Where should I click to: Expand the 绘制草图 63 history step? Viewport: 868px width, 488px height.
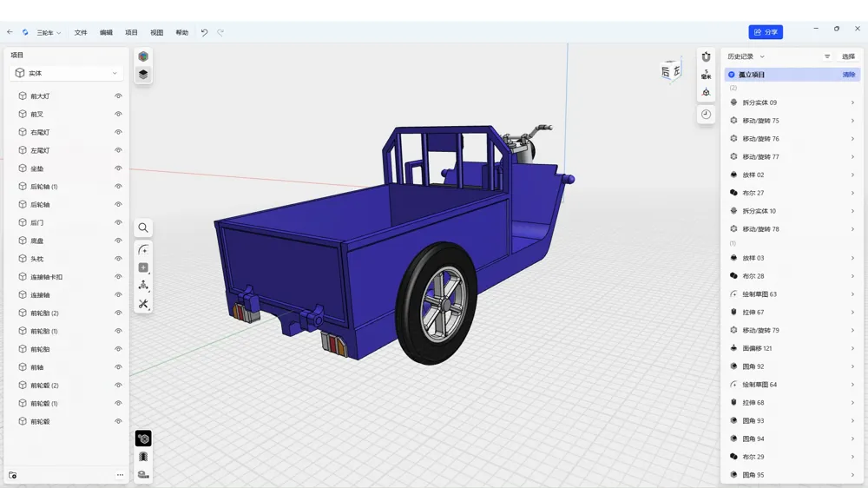852,294
